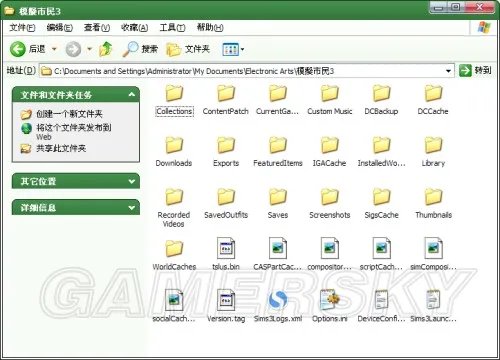Collapse the 文件和文件夹任务 panel
This screenshot has height=360, width=500.
pyautogui.click(x=132, y=95)
